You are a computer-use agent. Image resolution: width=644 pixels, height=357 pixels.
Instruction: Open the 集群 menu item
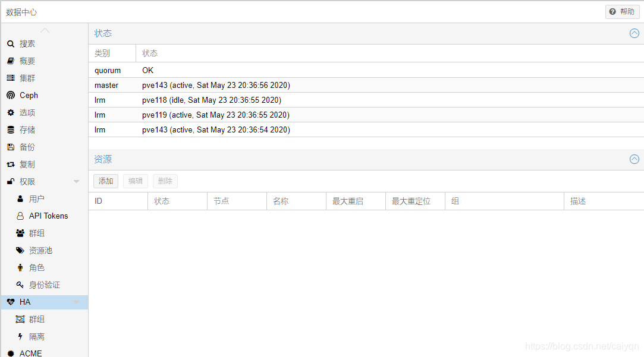[x=45, y=78]
